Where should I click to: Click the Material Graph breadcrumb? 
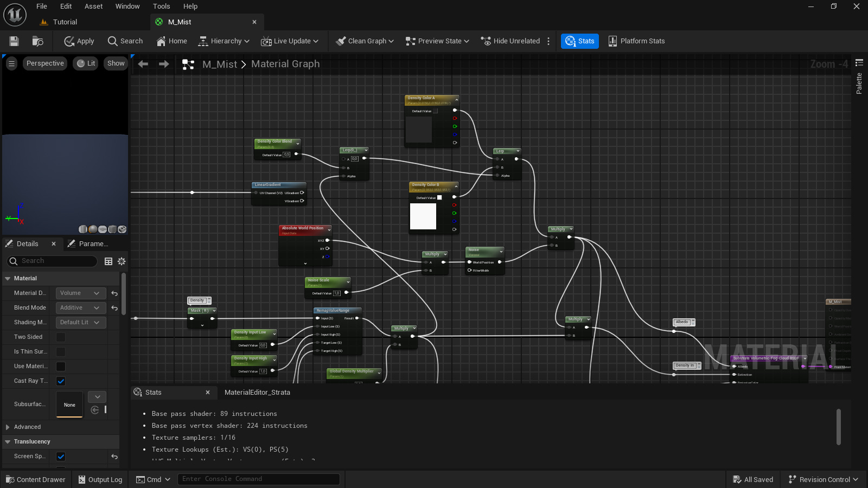[x=285, y=64]
